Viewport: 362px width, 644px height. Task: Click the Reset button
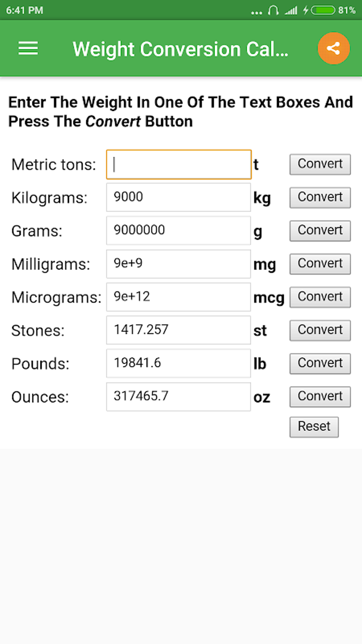(314, 427)
